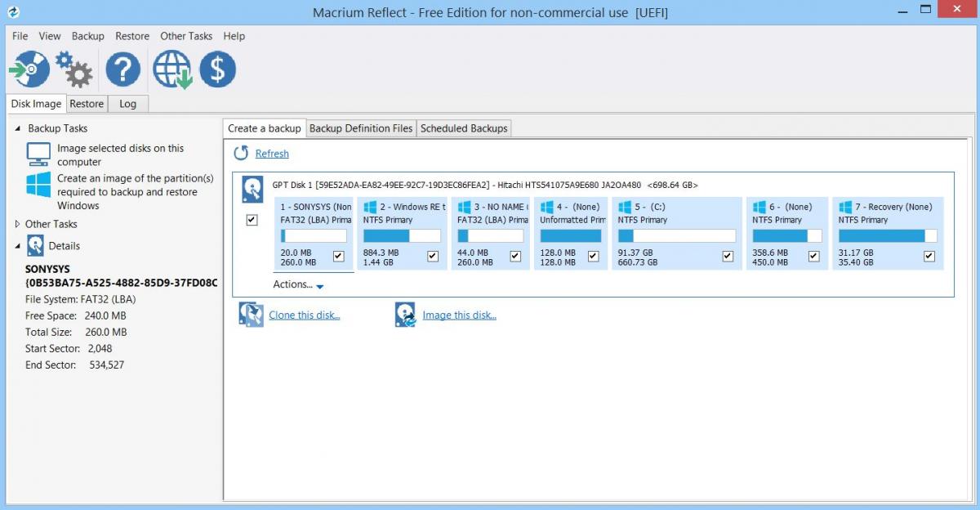The width and height of the screenshot is (980, 510).
Task: Click the 'End Sector: 534,527' detail line
Action: point(74,365)
